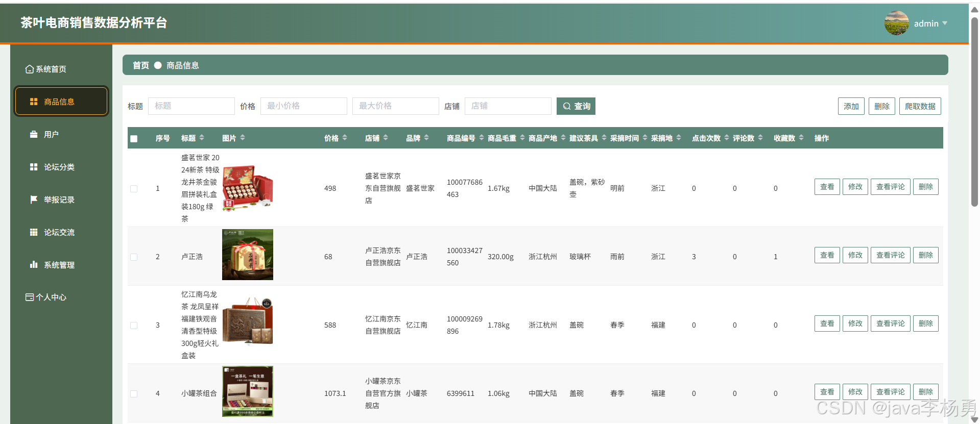Viewport: 980px width, 424px height.
Task: Focus the 店铺 search input
Action: (508, 106)
